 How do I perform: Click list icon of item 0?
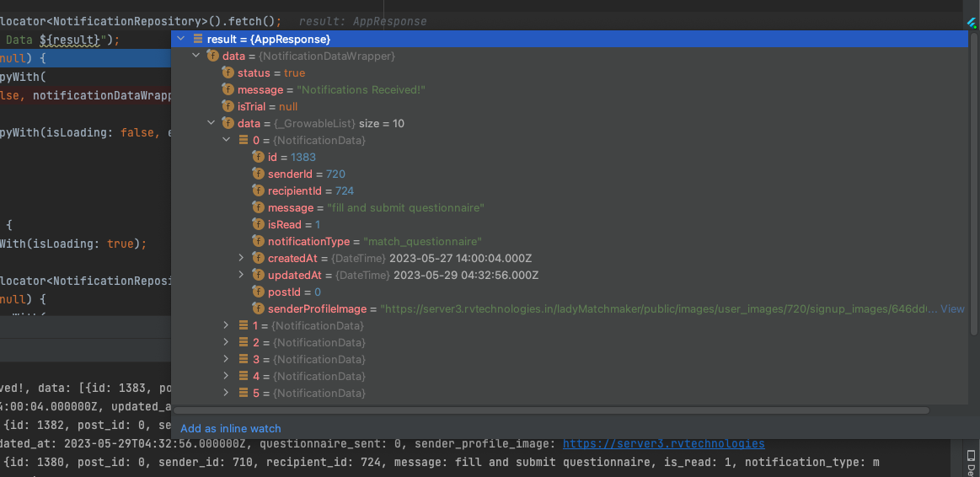click(244, 140)
